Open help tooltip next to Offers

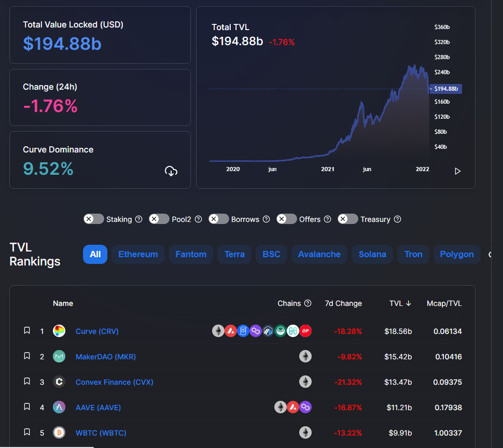tap(327, 219)
